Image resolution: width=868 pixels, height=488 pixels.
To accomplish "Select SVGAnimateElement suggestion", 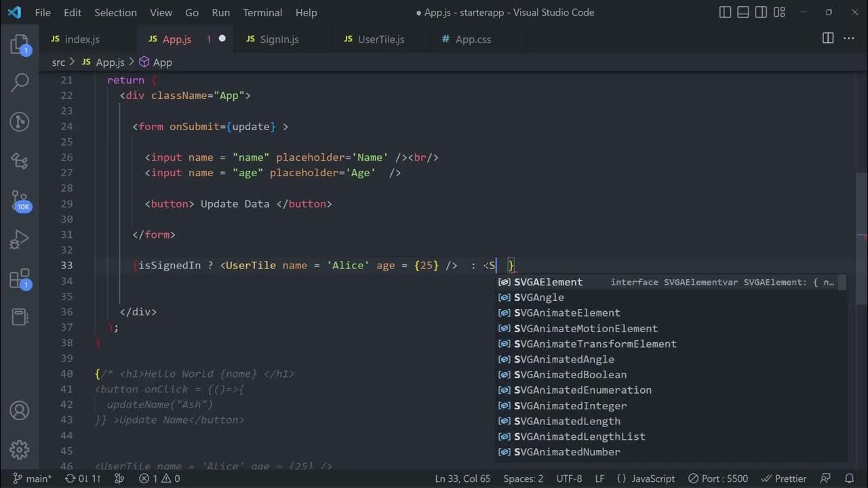I will (x=671, y=313).
